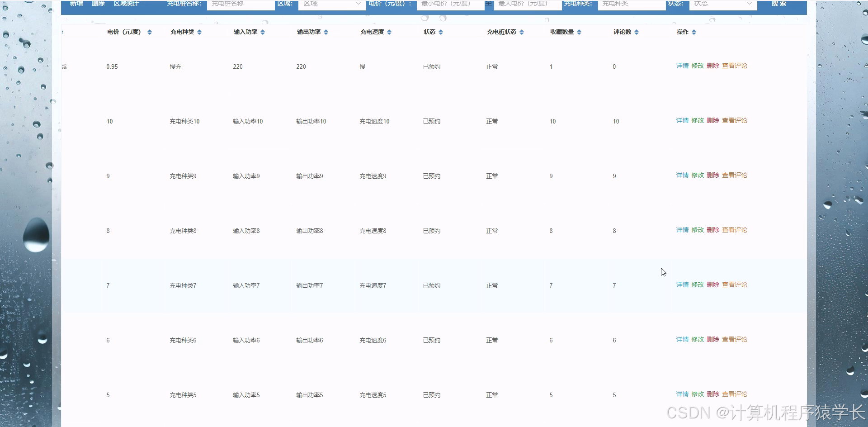Sort by 评论数 column arrows

click(x=637, y=32)
